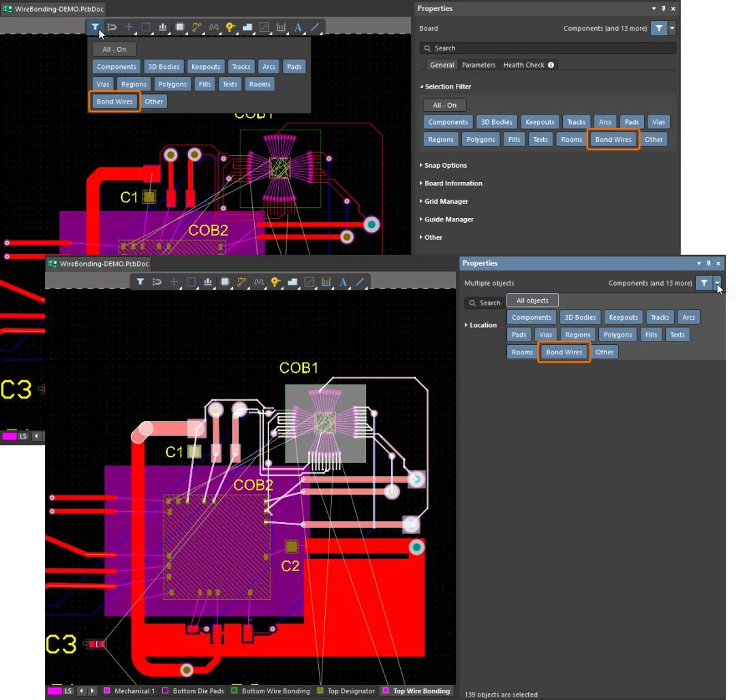Open the filter dropdown arrow in the upper Properties panel
The width and height of the screenshot is (736, 700).
tap(672, 28)
